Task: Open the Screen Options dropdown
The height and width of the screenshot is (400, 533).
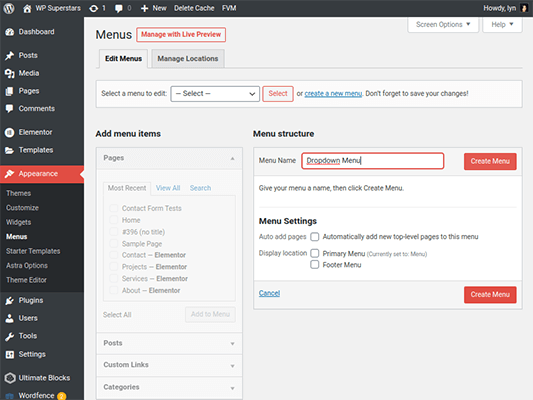Action: coord(443,24)
